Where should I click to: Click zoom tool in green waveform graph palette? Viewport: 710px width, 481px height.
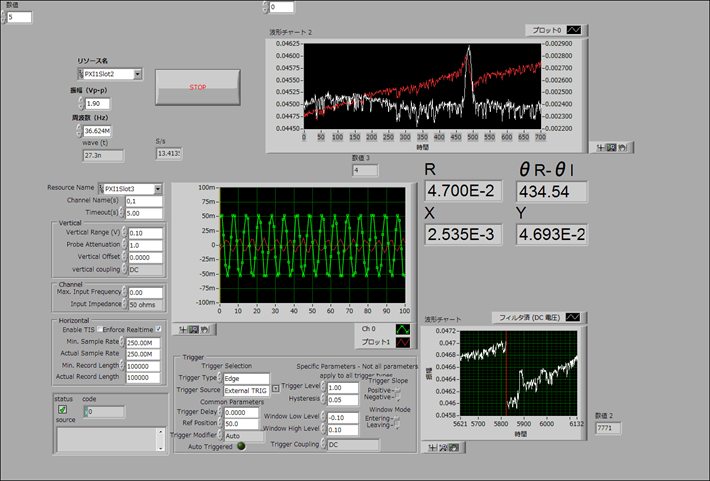(x=192, y=328)
